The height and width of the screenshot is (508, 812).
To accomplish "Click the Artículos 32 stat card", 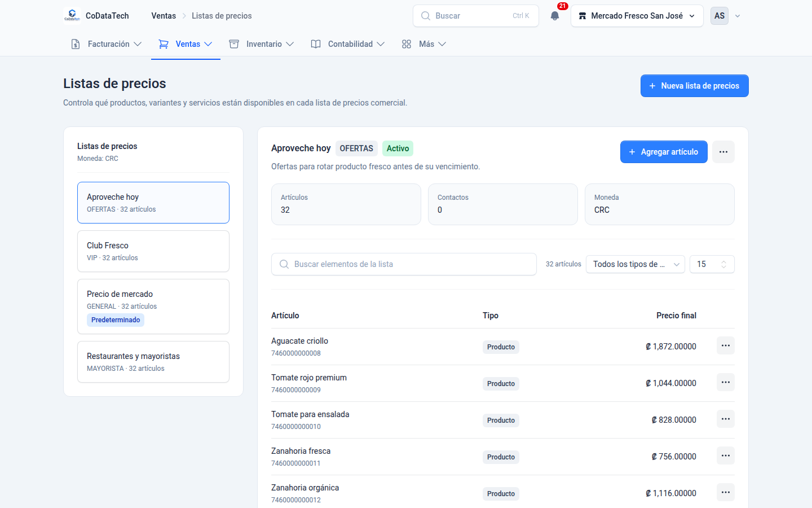I will 346,204.
